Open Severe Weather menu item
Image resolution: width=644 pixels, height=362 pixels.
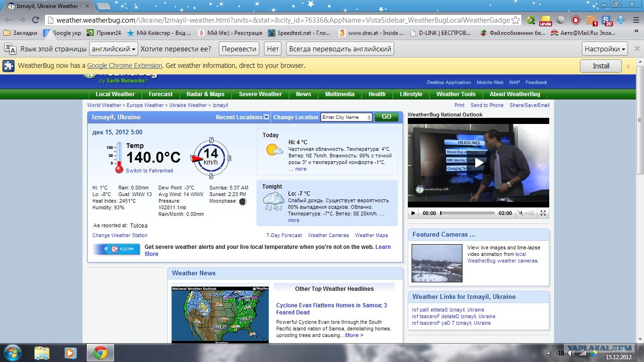(x=260, y=94)
